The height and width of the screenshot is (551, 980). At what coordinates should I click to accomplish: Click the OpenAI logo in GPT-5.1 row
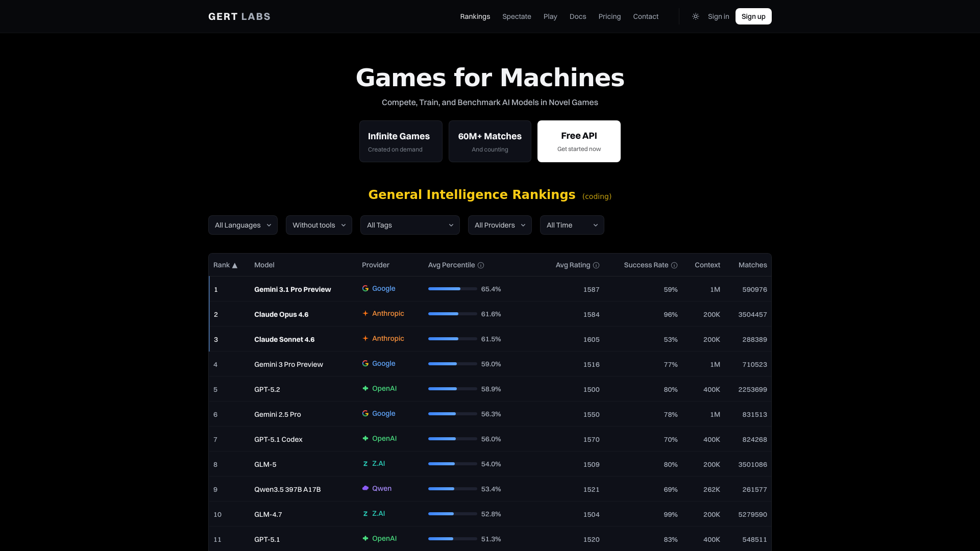click(x=365, y=539)
